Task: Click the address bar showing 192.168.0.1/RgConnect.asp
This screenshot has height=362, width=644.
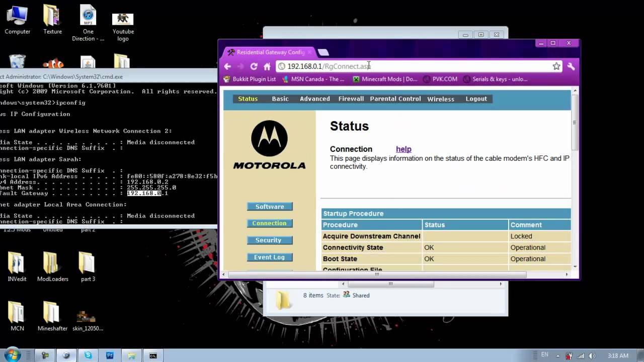Action: 419,66
